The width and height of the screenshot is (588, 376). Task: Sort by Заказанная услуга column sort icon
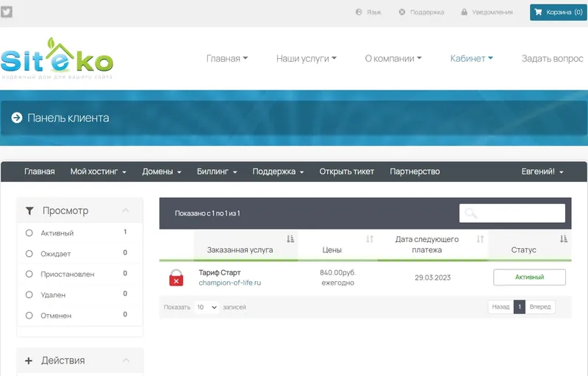tap(290, 238)
